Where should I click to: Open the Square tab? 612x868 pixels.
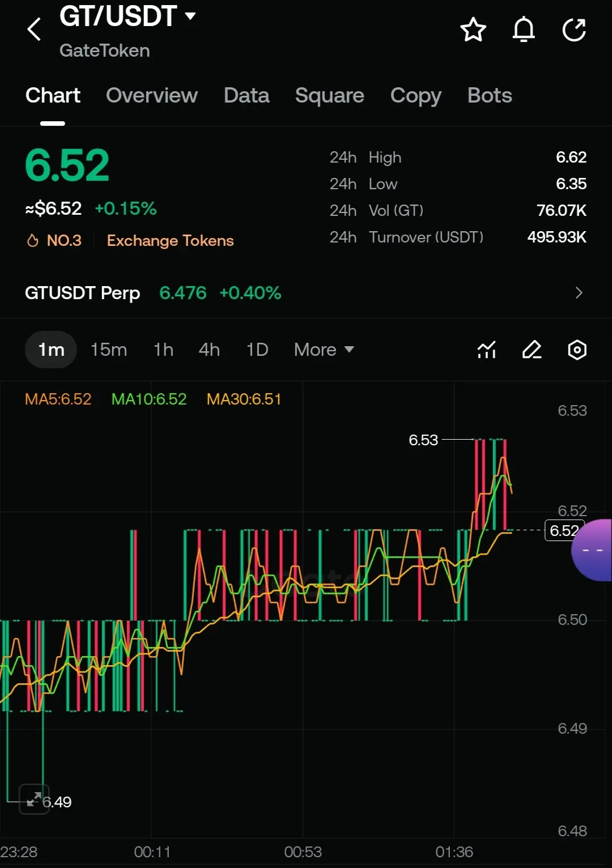point(330,95)
